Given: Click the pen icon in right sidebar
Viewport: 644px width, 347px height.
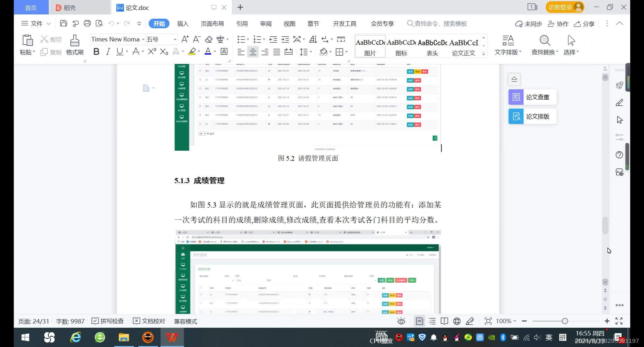Looking at the screenshot, I should pos(619,102).
